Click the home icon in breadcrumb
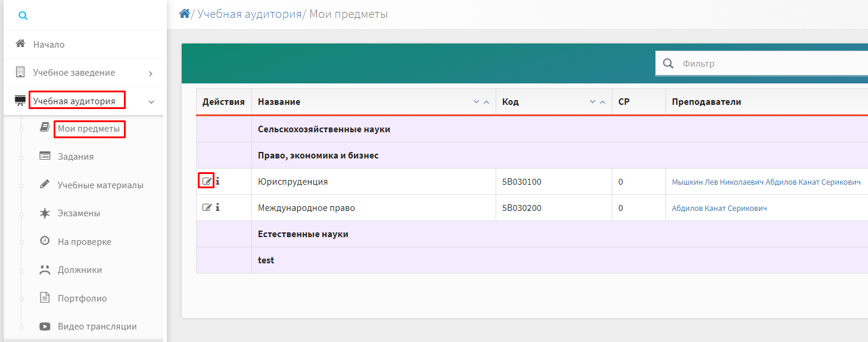The height and width of the screenshot is (342, 868). click(x=185, y=13)
